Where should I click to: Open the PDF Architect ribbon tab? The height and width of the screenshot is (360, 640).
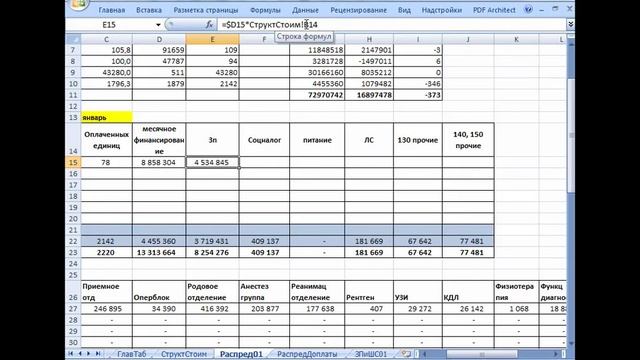click(x=494, y=10)
